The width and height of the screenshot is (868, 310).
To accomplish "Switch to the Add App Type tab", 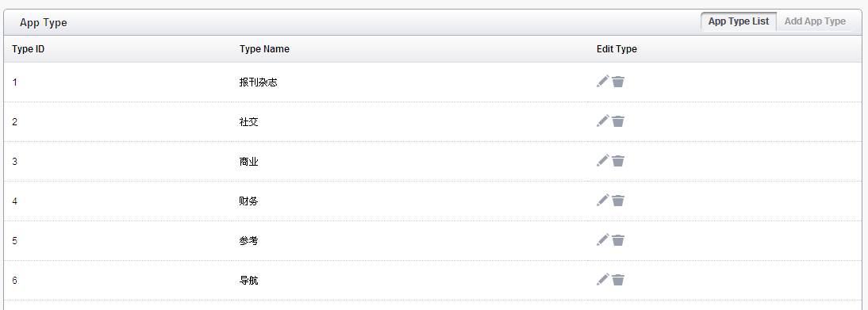I will [815, 21].
